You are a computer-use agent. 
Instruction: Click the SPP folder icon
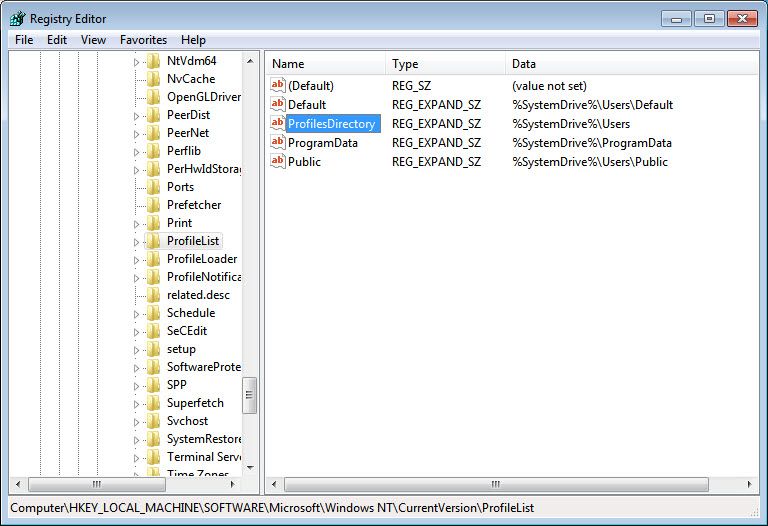click(153, 385)
